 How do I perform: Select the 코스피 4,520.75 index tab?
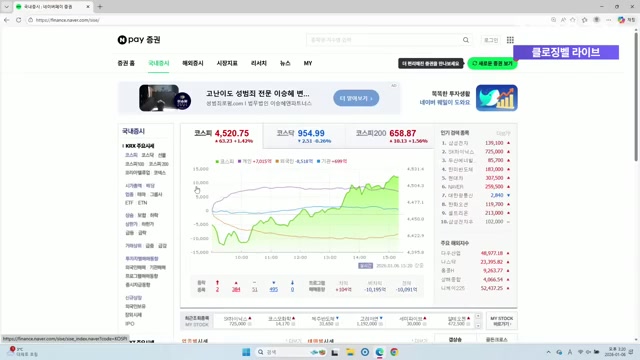(x=222, y=136)
